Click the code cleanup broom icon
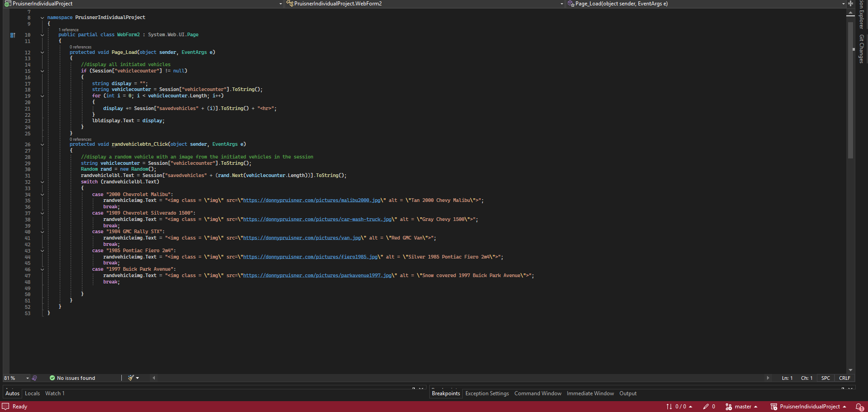The image size is (868, 412). pos(131,378)
